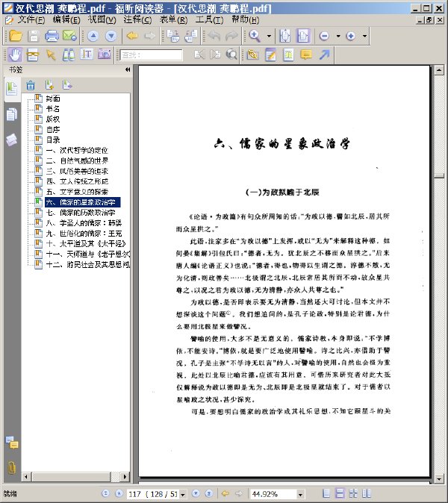The width and height of the screenshot is (448, 503).
Task: Open a file with the folder icon
Action: coord(15,36)
